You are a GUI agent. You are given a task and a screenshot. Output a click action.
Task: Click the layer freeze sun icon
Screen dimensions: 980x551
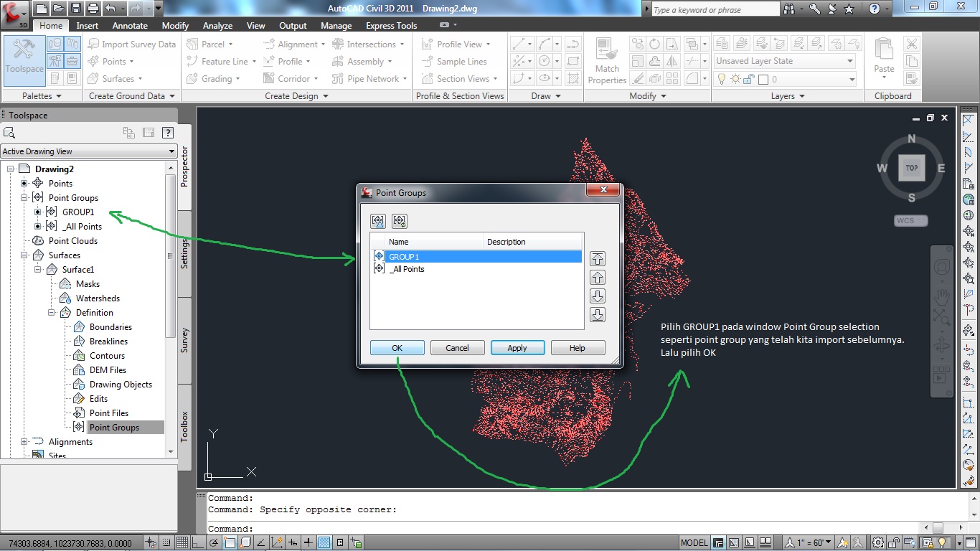[736, 79]
